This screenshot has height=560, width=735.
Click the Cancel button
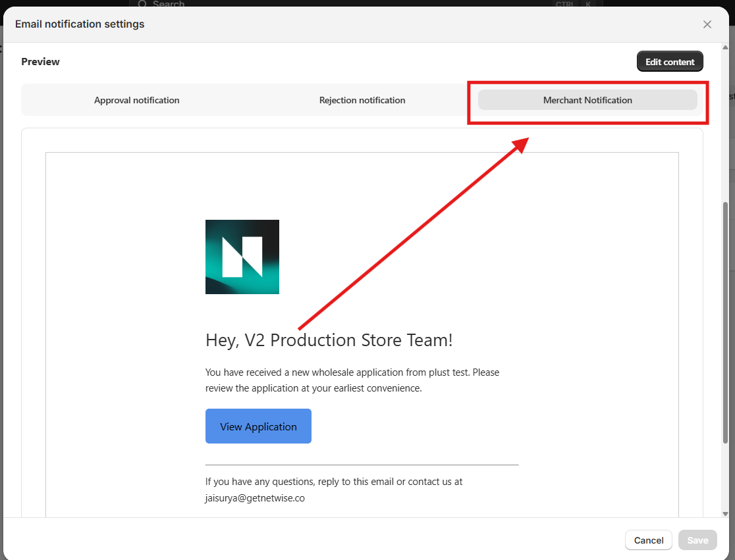pyautogui.click(x=648, y=540)
